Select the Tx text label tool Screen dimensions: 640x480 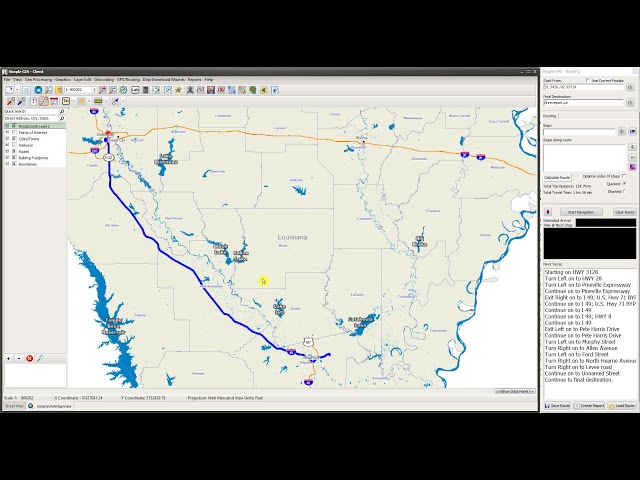[66, 101]
